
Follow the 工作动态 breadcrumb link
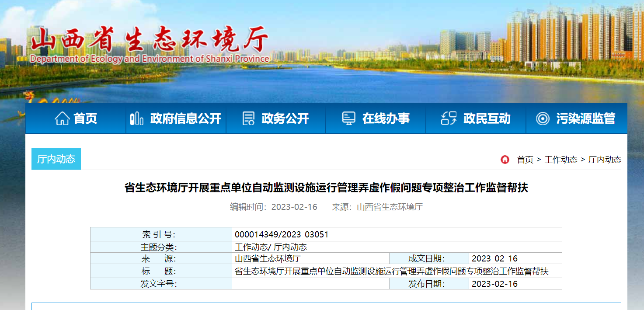point(561,160)
